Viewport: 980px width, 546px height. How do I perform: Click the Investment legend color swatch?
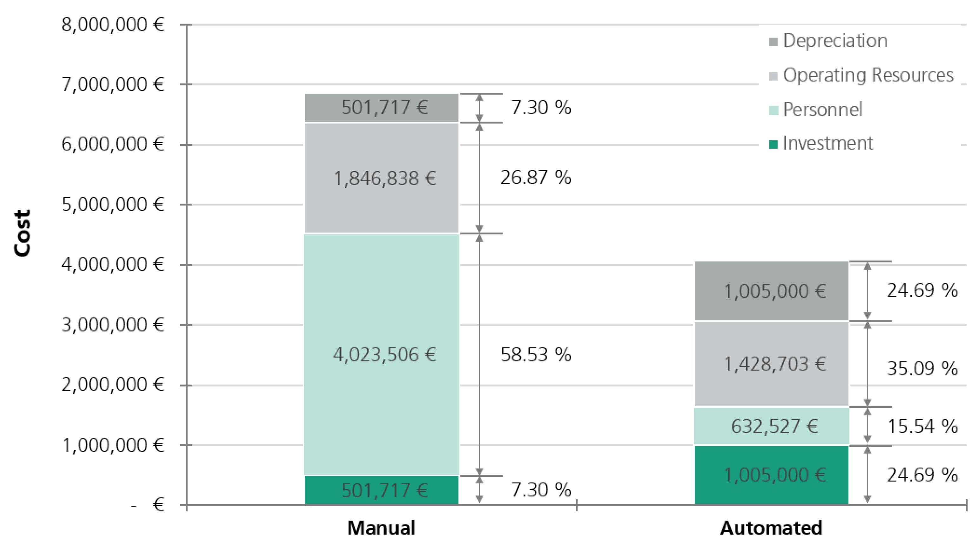pyautogui.click(x=773, y=144)
